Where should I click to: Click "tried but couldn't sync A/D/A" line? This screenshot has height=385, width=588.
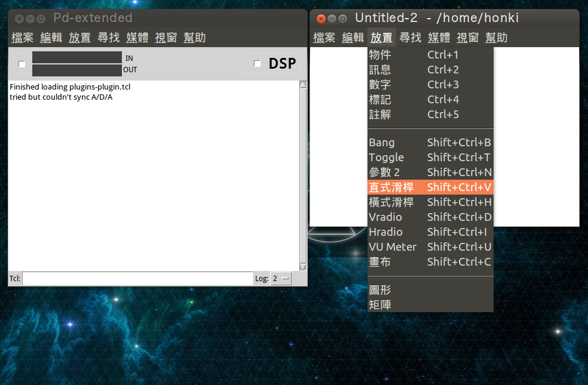[x=61, y=97]
